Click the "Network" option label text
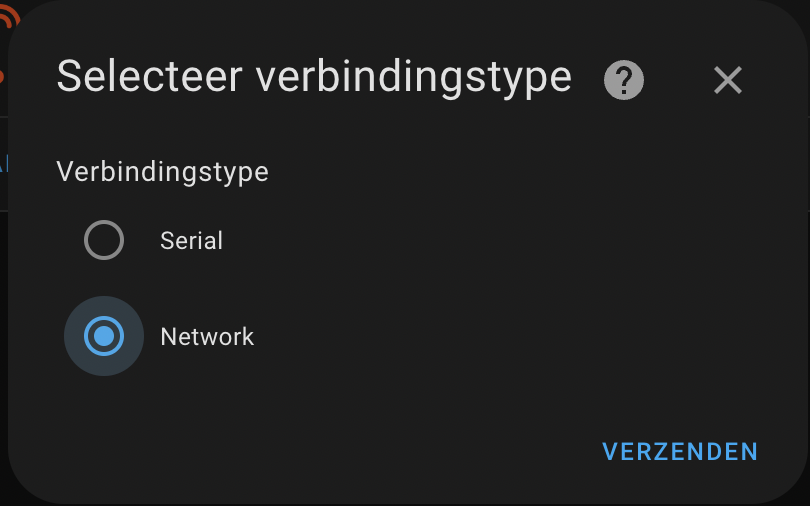 point(207,337)
